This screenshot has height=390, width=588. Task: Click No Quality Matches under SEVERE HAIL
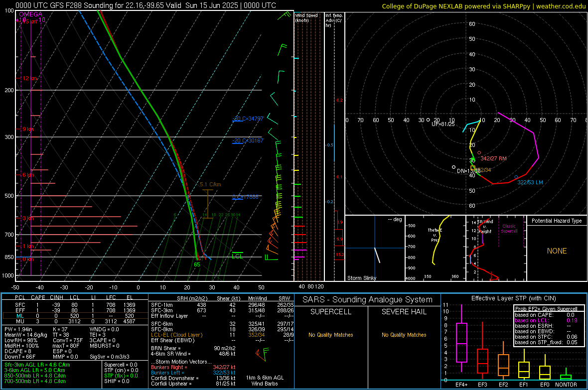coord(404,335)
